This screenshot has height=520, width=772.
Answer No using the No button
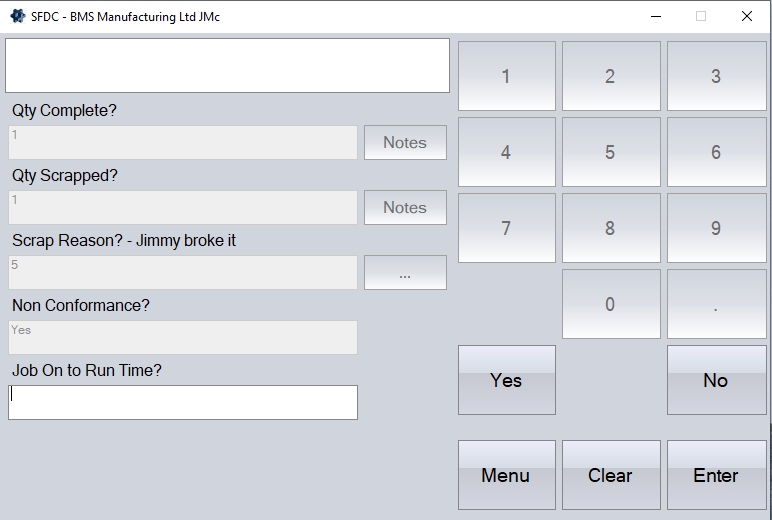pyautogui.click(x=715, y=380)
